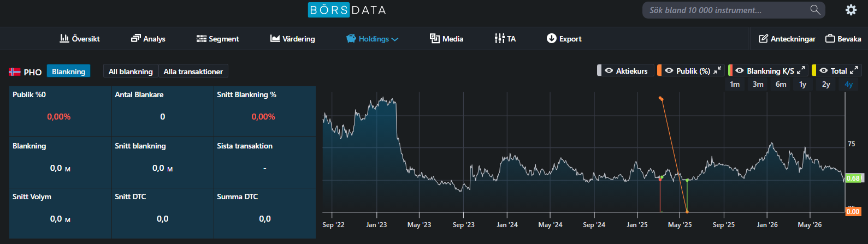The width and height of the screenshot is (868, 244).
Task: Click the search magnifier icon
Action: point(815,10)
